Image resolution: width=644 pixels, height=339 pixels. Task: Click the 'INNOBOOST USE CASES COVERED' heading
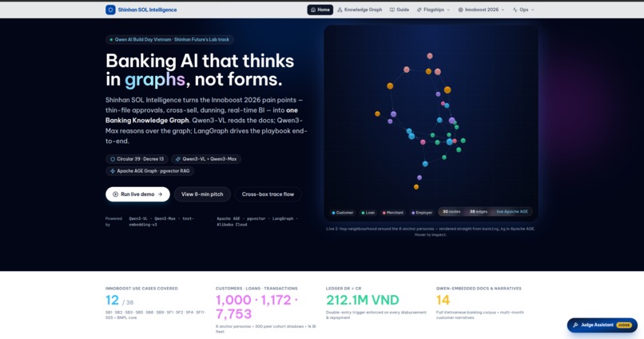click(x=141, y=289)
